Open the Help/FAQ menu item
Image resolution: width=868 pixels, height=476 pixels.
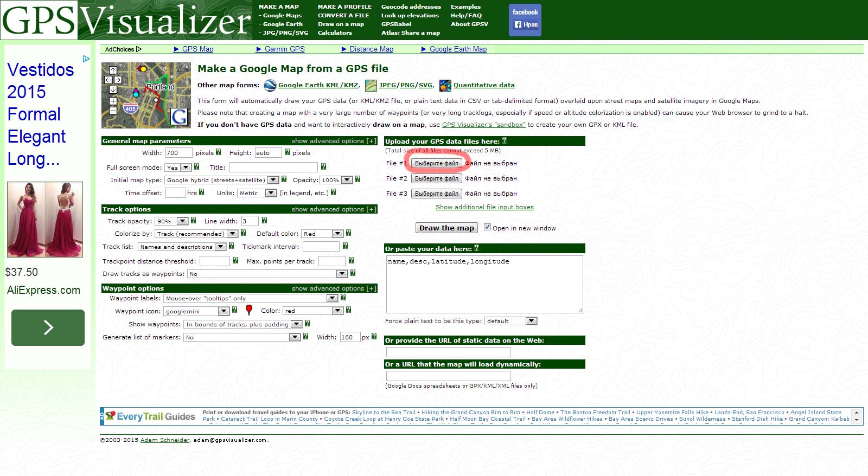466,16
